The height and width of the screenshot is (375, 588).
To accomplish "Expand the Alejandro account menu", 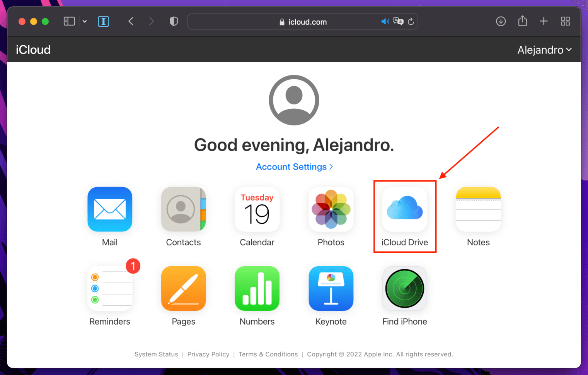I will tap(544, 50).
